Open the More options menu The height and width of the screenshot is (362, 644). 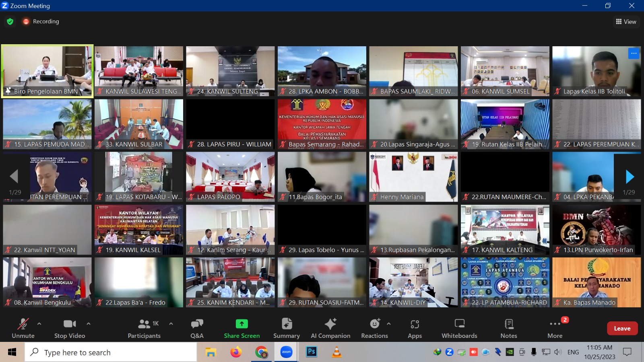pyautogui.click(x=555, y=328)
